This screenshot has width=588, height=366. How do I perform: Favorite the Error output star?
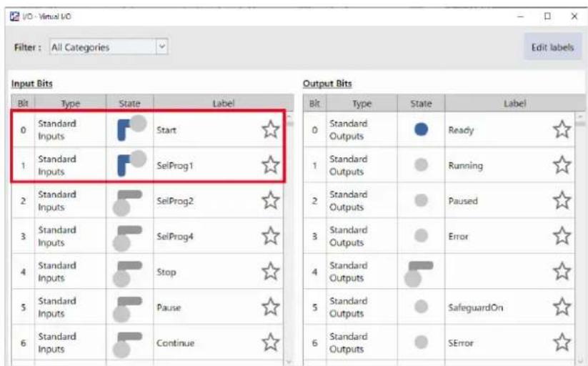point(562,236)
